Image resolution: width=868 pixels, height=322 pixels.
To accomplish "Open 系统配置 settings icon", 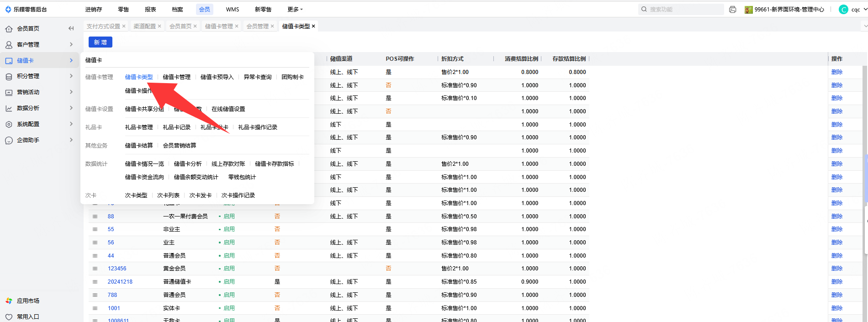I will pos(9,124).
